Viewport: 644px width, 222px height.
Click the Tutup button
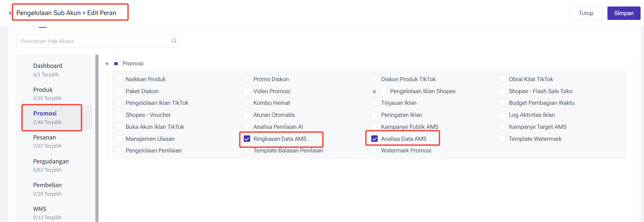click(x=586, y=13)
